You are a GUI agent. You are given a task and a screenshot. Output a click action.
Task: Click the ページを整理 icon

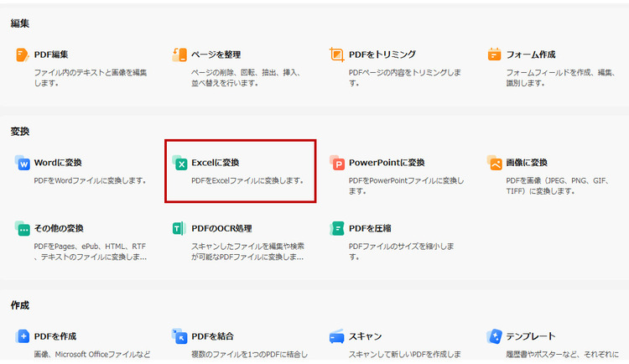click(179, 55)
